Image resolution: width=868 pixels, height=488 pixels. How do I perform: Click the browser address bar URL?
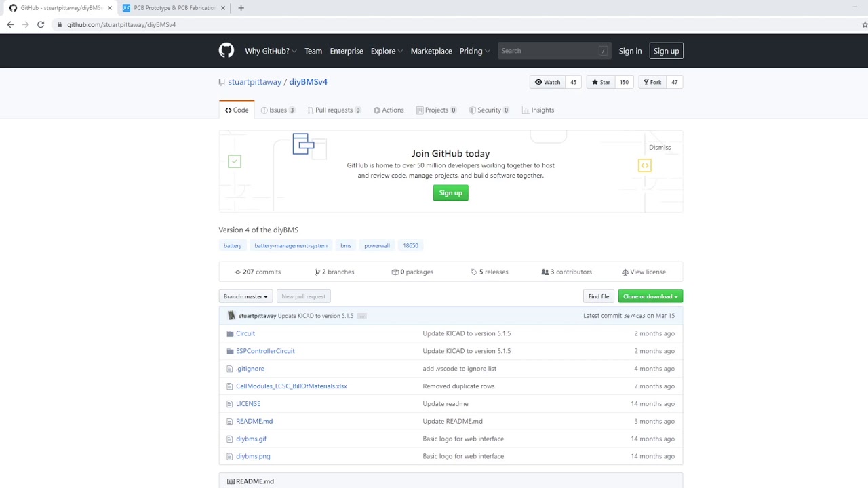click(x=121, y=24)
